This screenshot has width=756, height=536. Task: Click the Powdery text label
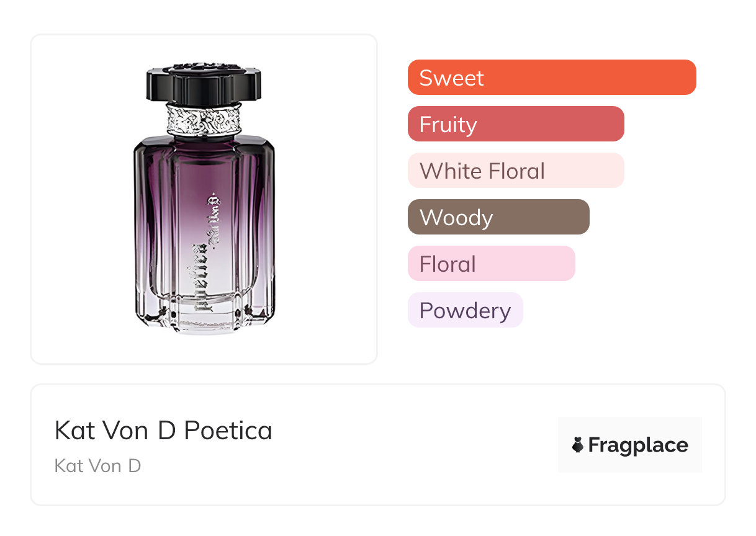click(x=465, y=311)
